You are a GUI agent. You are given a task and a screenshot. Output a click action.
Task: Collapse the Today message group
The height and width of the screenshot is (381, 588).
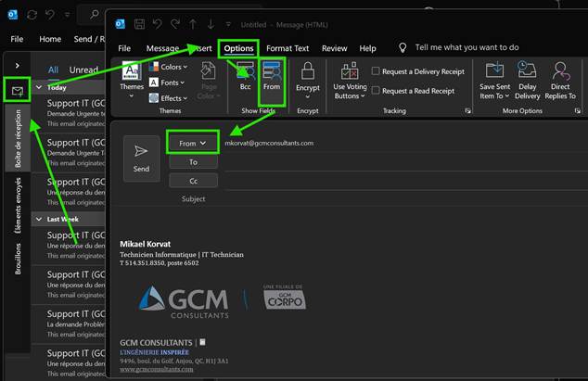pos(39,87)
